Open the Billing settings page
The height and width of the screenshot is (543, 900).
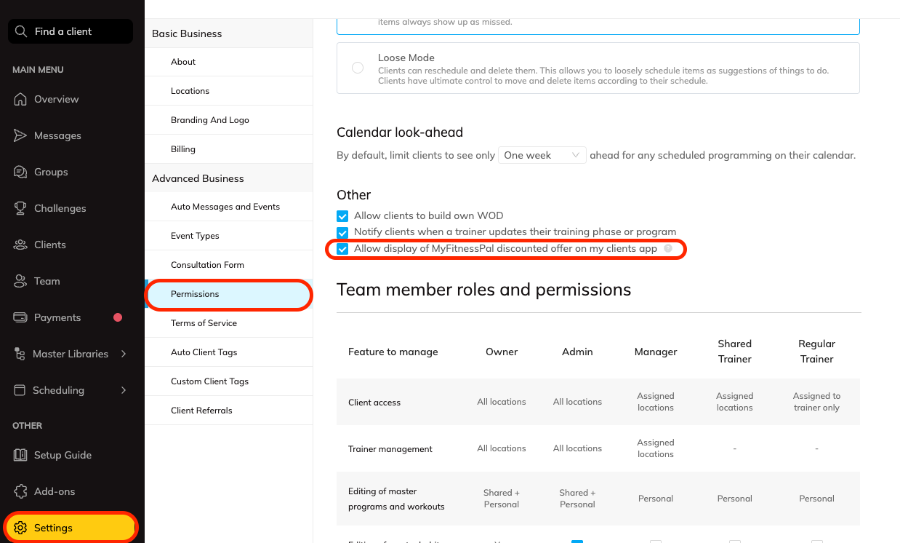coord(183,149)
